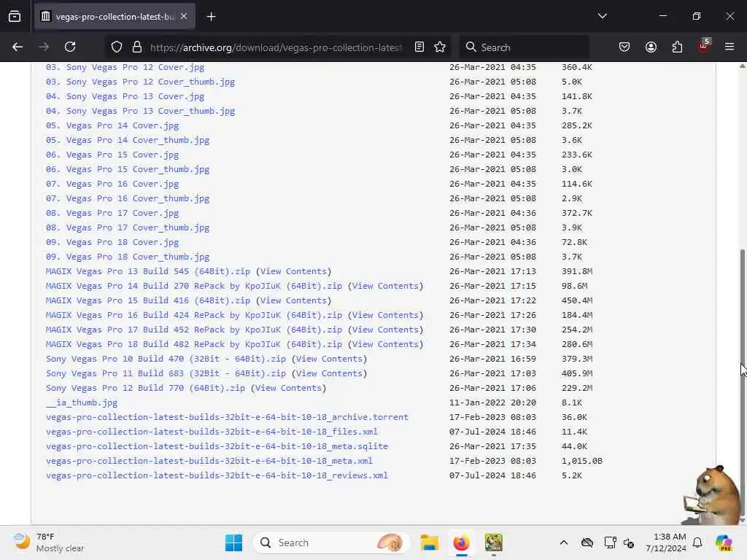View Contents of MAGIX Vegas Pro 16 zip
This screenshot has height=560, width=747.
pyautogui.click(x=385, y=315)
